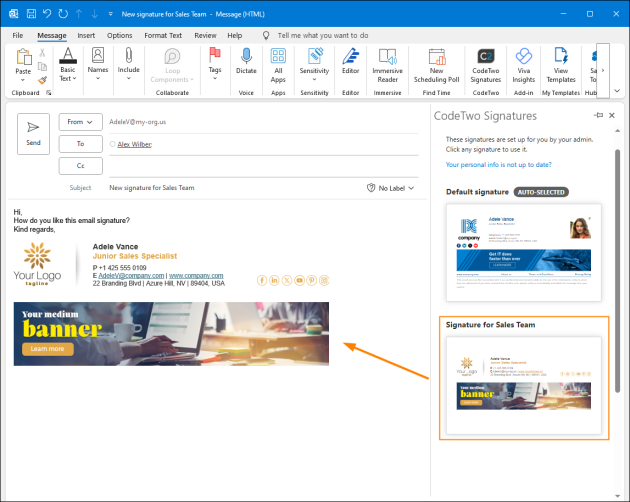Close the CodeTwo Signatures pane

coord(612,115)
